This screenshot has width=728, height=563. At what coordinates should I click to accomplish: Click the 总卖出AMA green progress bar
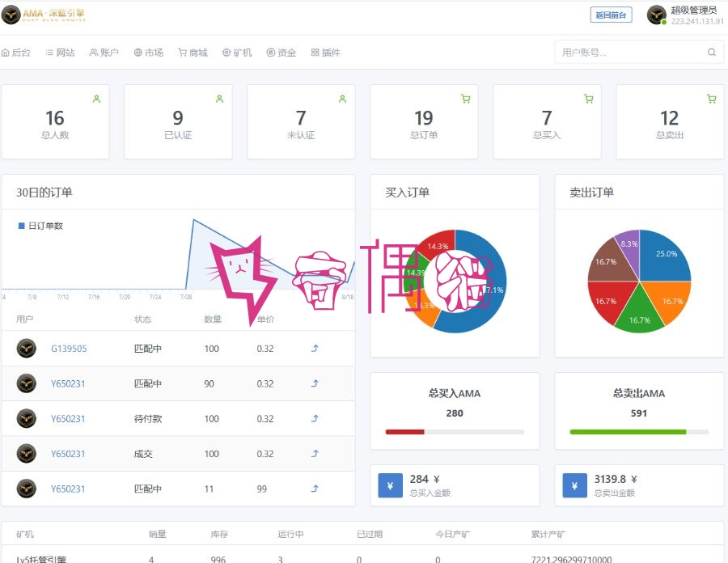point(628,432)
